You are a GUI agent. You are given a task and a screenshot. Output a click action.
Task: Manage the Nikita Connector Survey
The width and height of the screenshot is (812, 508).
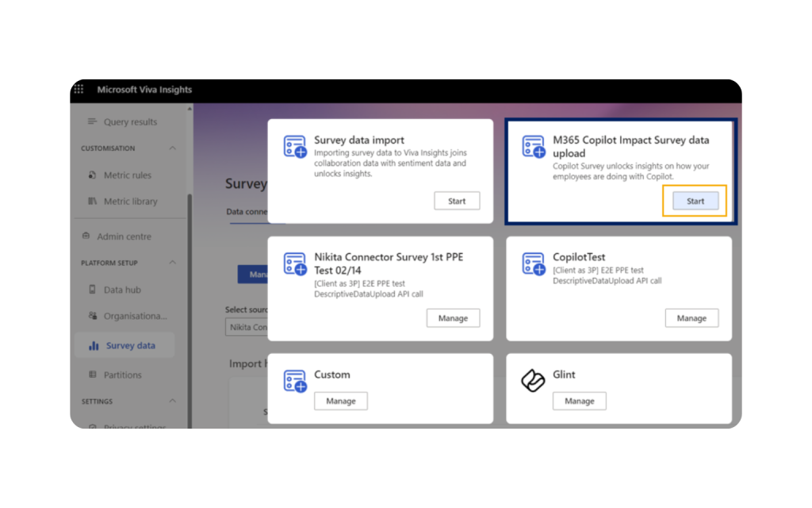click(453, 318)
